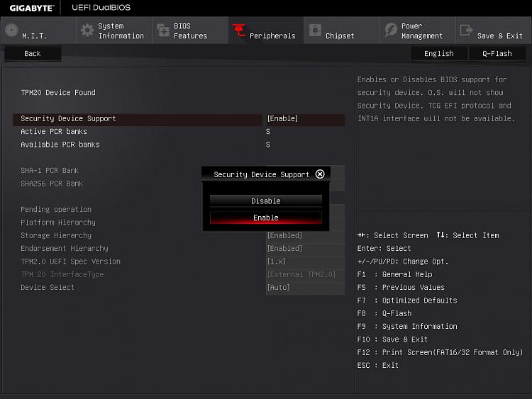Select the Available PCR banks row

(179, 145)
